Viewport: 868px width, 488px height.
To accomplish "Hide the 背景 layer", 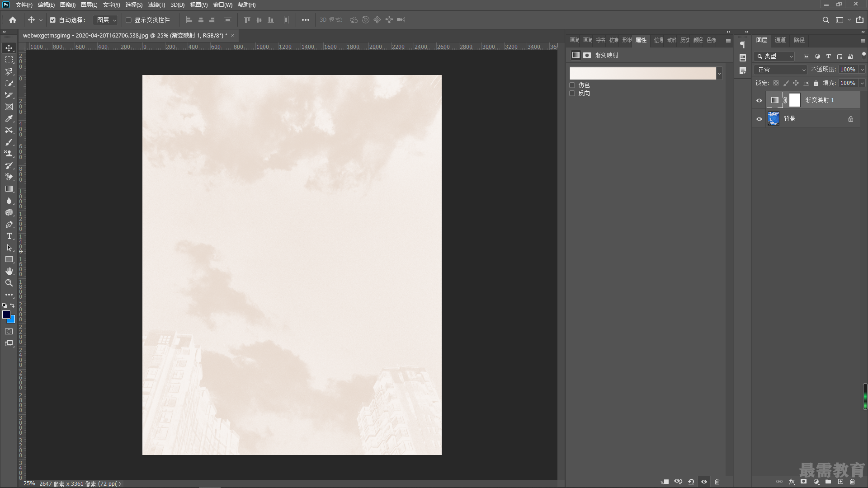I will 759,119.
